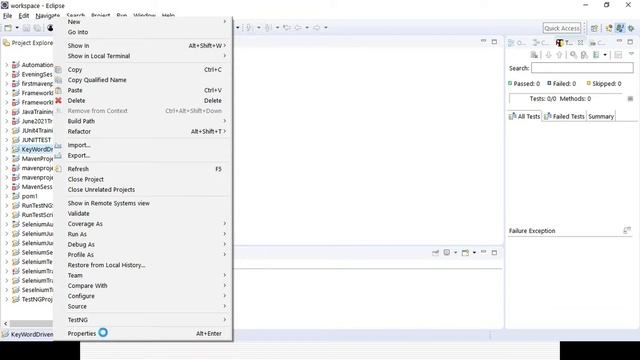Open the New toolbar dropdown arrow
The image size is (640, 360).
pos(17,28)
